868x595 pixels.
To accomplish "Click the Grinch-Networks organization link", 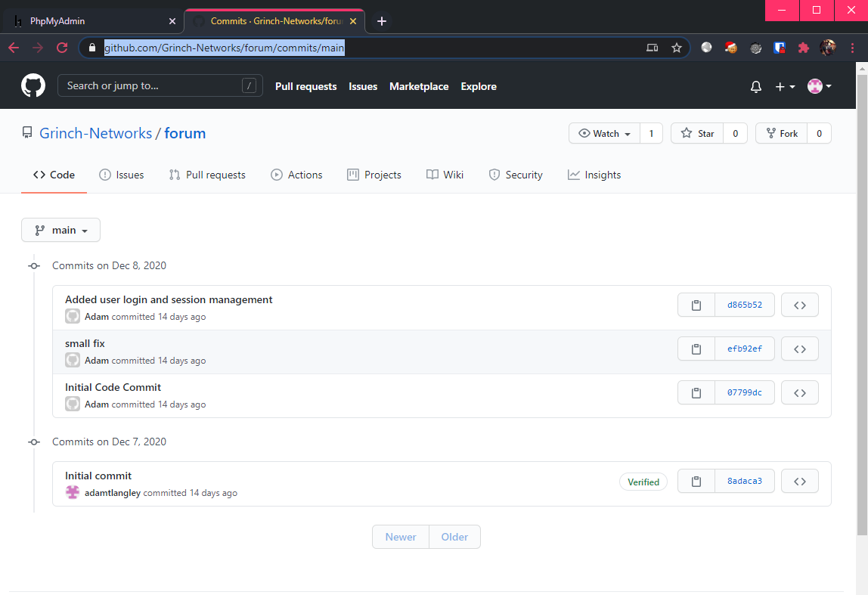I will point(96,133).
